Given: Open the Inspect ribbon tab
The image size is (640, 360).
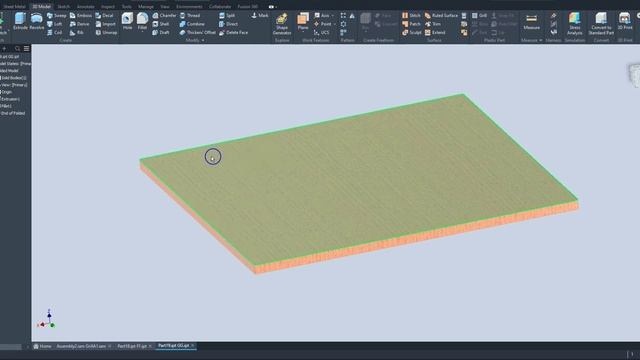Looking at the screenshot, I should coord(108,7).
